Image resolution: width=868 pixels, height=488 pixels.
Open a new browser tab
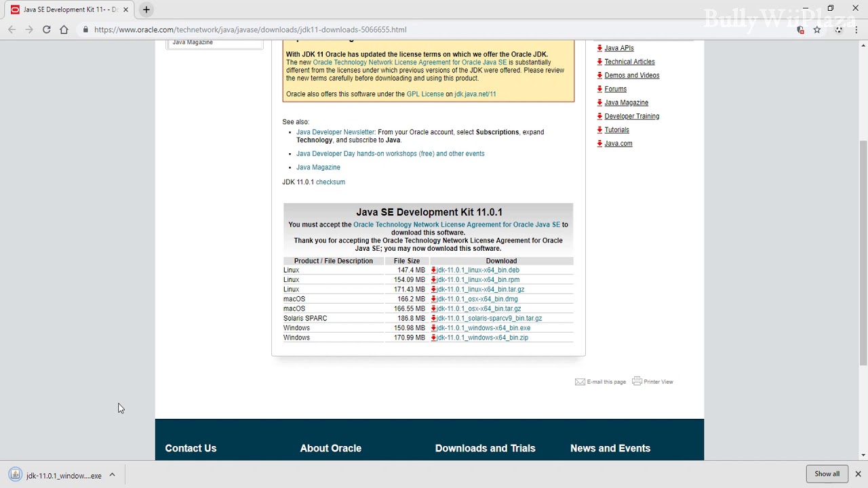[146, 9]
